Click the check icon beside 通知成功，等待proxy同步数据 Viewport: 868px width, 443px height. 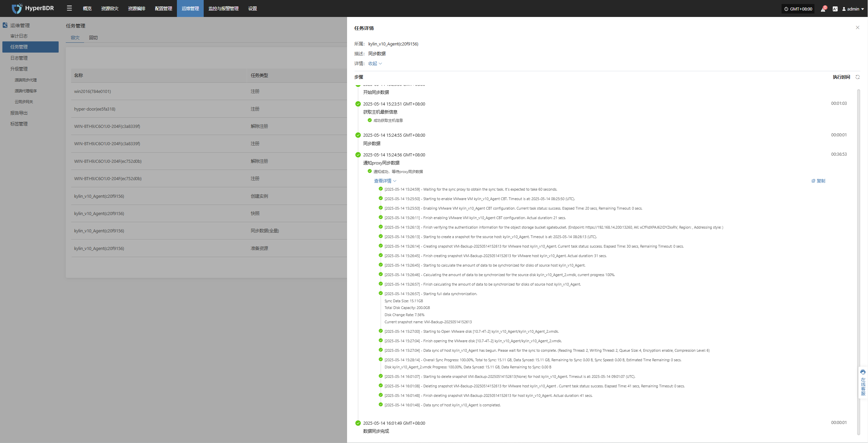(370, 171)
